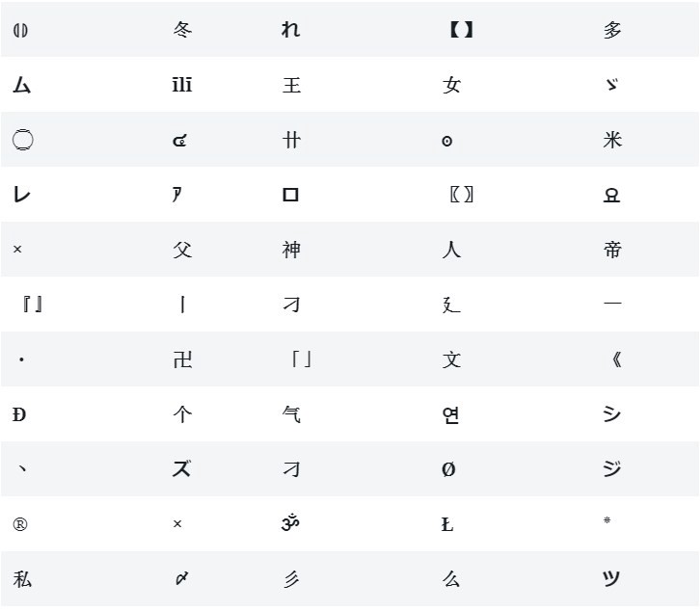Click the 帝 (emperor) character
The image size is (700, 611).
(612, 250)
